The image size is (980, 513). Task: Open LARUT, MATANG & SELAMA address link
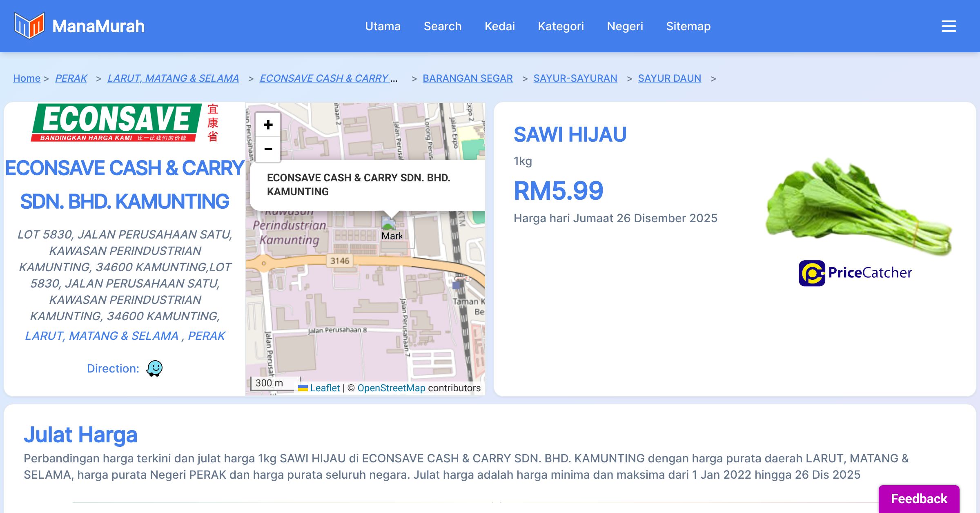click(102, 336)
